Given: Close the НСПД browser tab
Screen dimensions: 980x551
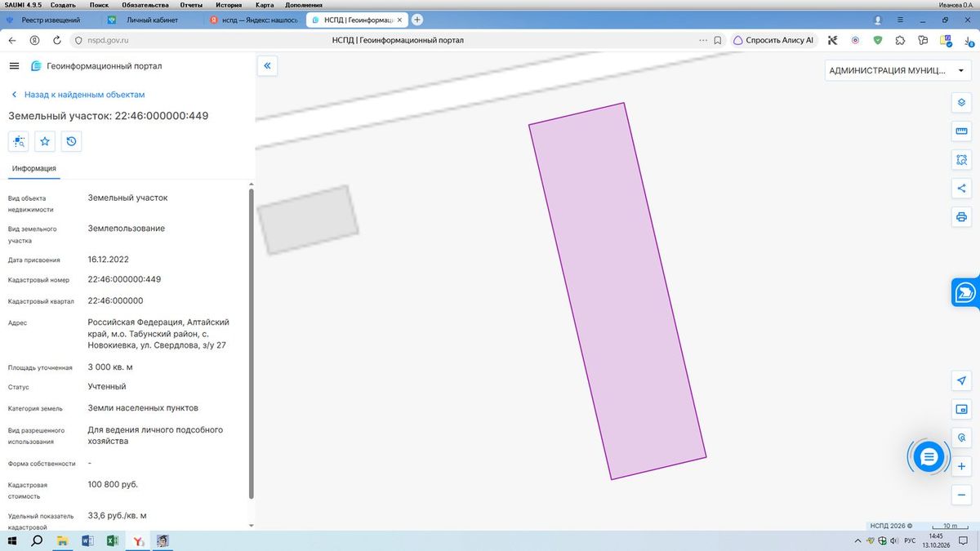Looking at the screenshot, I should point(399,20).
